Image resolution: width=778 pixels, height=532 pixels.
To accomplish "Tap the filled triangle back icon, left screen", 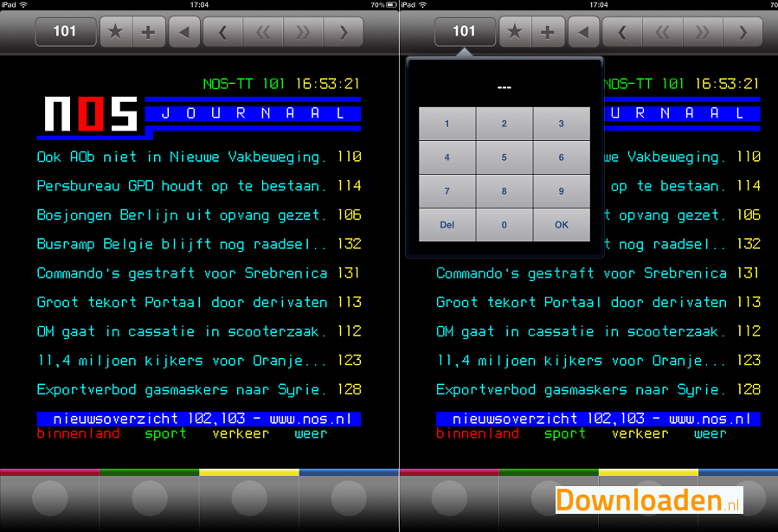I will point(184,32).
